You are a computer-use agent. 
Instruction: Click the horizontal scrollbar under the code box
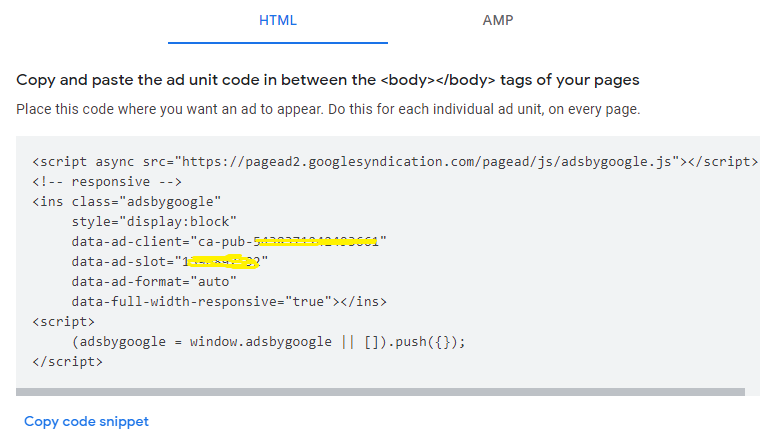(x=380, y=392)
